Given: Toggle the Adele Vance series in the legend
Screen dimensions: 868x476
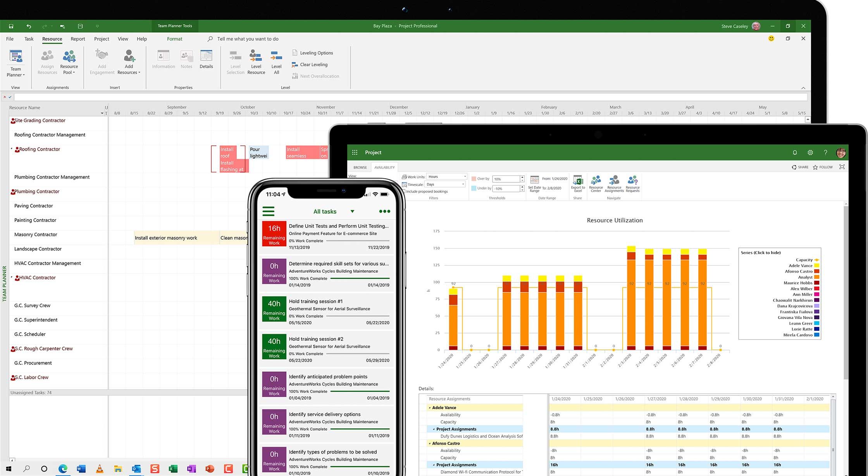Looking at the screenshot, I should pos(804,266).
